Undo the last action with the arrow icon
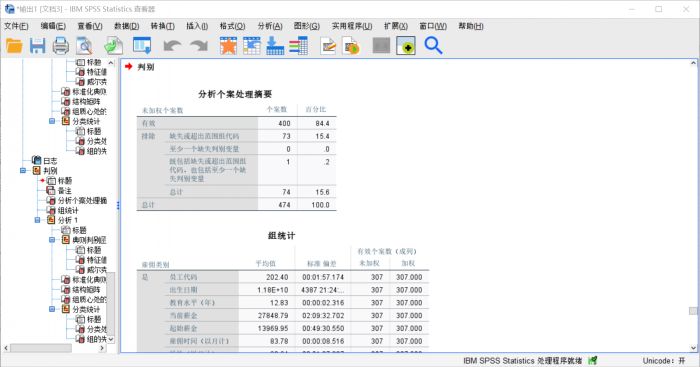The image size is (700, 367). 172,46
